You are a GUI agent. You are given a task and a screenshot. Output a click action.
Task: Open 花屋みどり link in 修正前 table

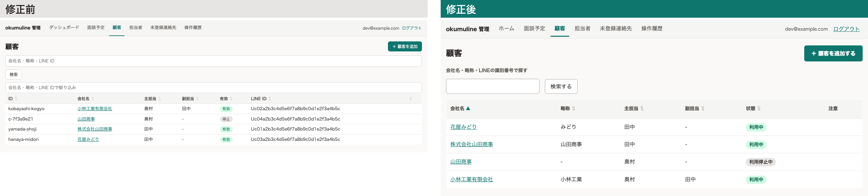pos(88,140)
